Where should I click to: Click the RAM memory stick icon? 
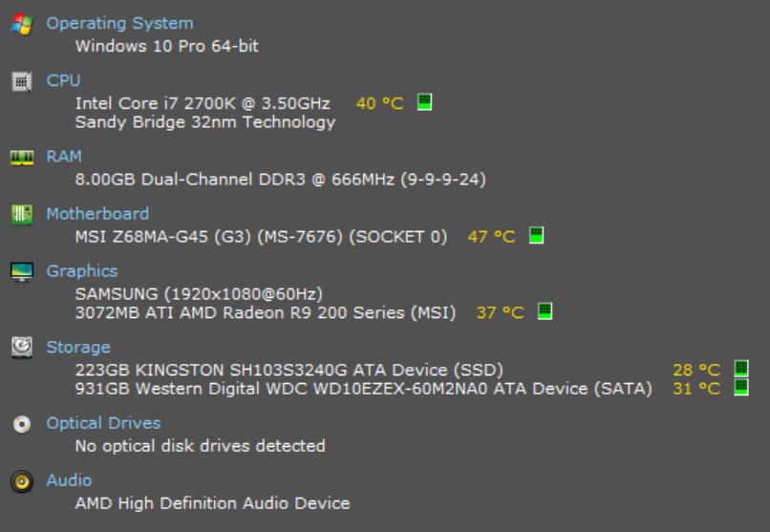[x=22, y=158]
